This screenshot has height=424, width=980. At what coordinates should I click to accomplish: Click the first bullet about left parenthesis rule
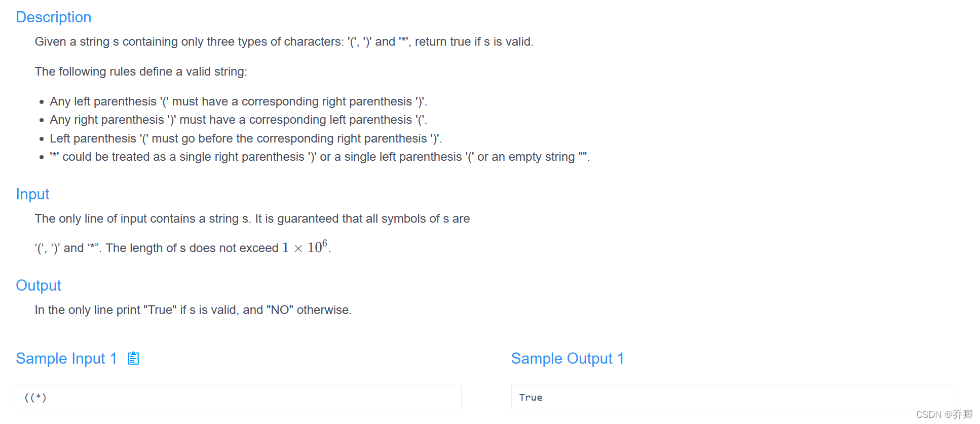point(238,101)
